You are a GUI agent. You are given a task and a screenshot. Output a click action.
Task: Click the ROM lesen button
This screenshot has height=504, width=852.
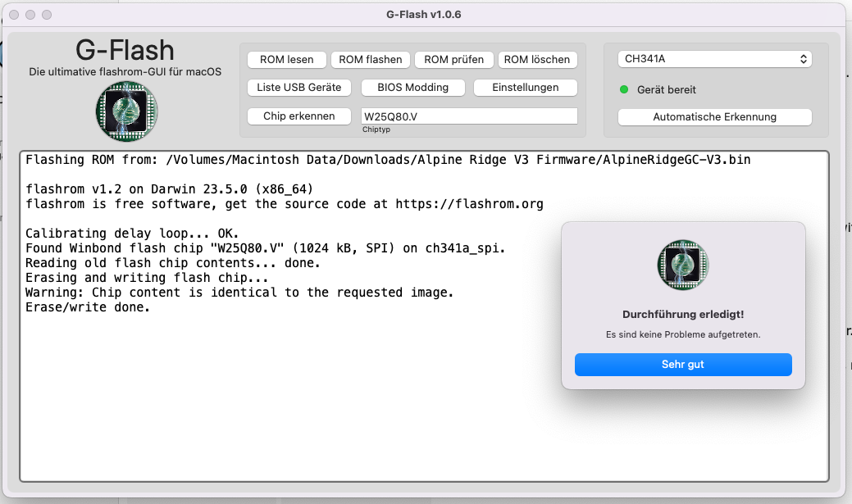pyautogui.click(x=286, y=60)
